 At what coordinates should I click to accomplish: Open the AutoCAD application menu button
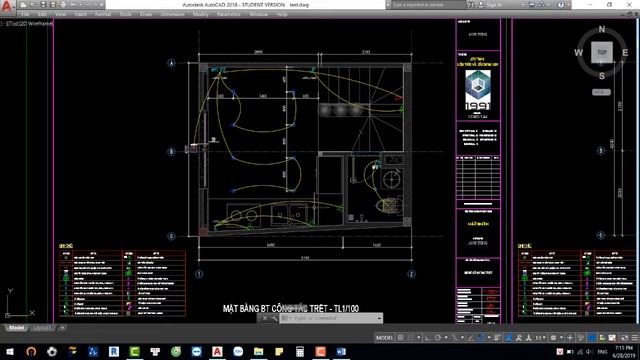[x=7, y=6]
